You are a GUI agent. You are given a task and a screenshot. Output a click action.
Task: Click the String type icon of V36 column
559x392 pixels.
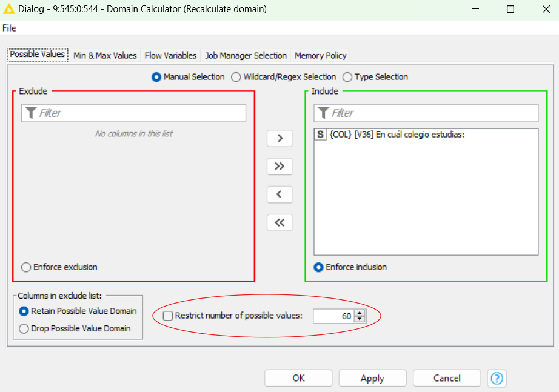click(320, 135)
